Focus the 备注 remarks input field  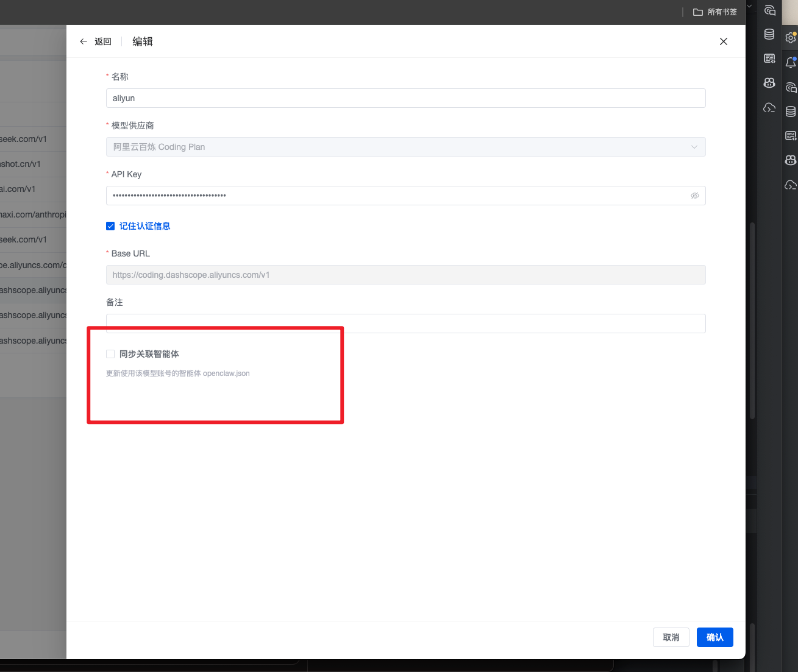[405, 323]
